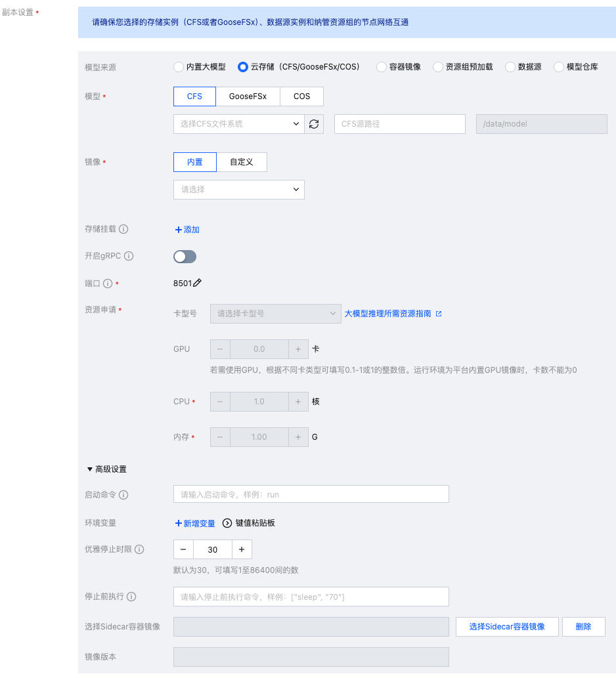Click the 停止前执行 command input field
Image resolution: width=616 pixels, height=678 pixels.
pyautogui.click(x=311, y=597)
